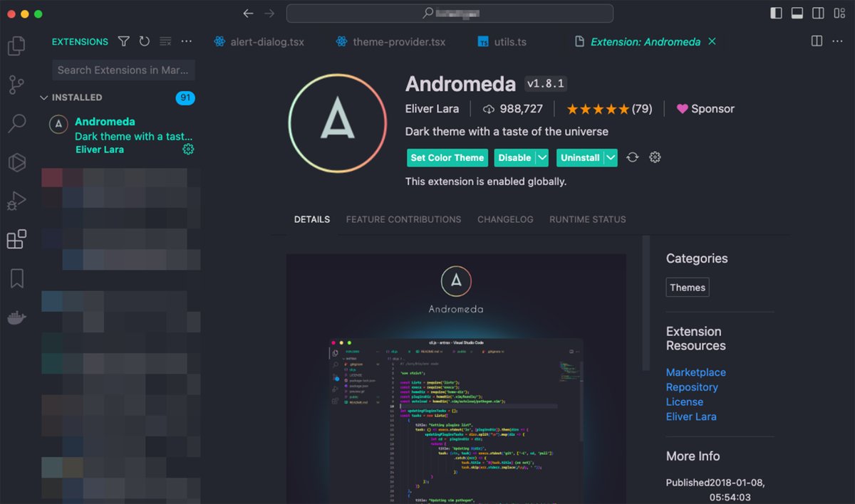Select the Details tab
855x504 pixels.
tap(312, 219)
